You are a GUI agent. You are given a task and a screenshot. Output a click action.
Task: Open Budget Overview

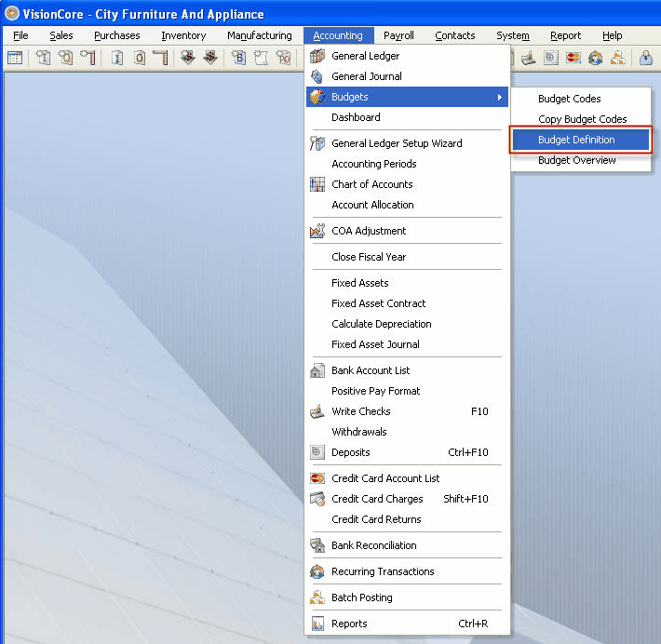point(581,160)
